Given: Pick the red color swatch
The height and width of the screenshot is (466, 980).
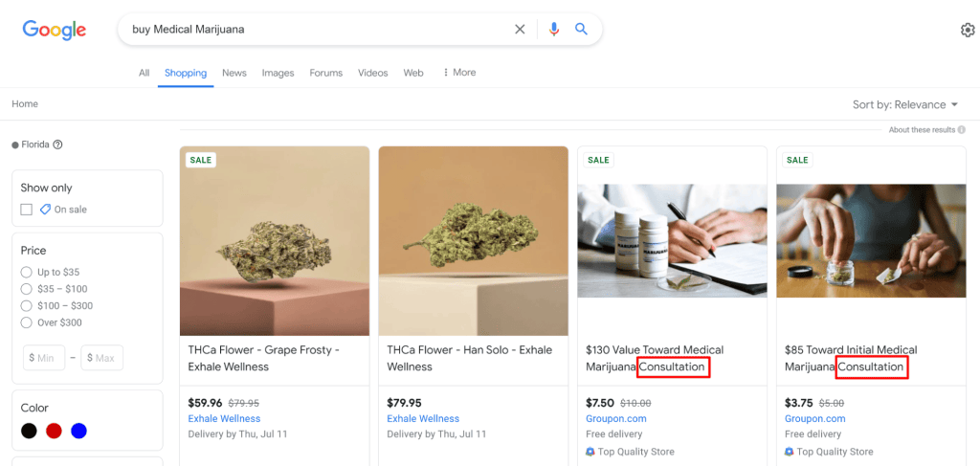Looking at the screenshot, I should coord(54,431).
